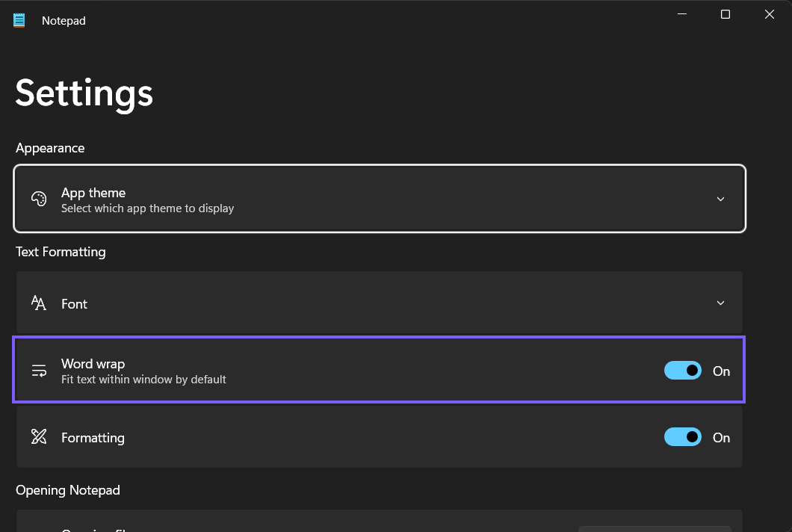Expand the Font options chevron
792x532 pixels.
pos(720,303)
